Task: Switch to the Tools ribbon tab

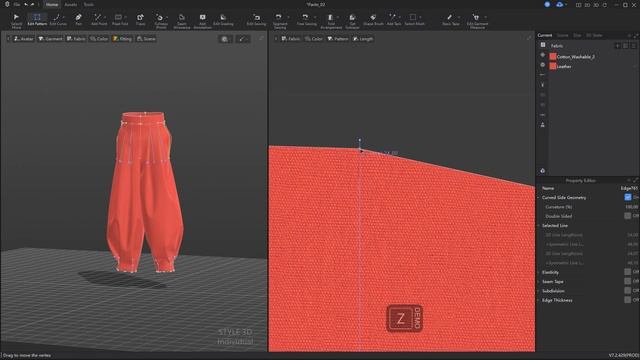Action: (89, 4)
